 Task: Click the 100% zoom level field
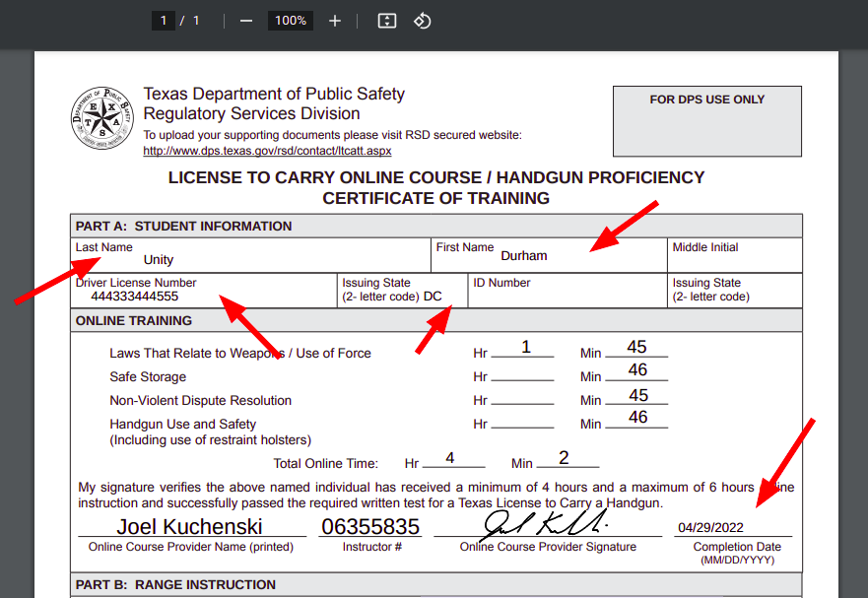pos(291,21)
